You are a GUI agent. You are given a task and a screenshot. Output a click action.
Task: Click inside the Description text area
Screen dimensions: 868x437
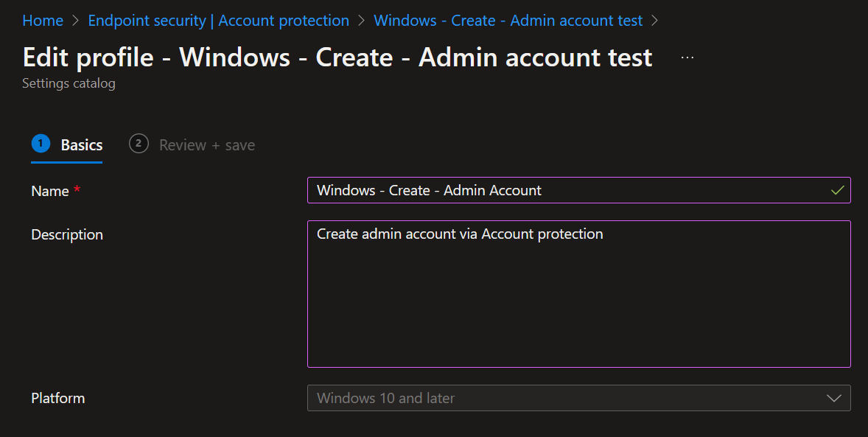click(578, 295)
